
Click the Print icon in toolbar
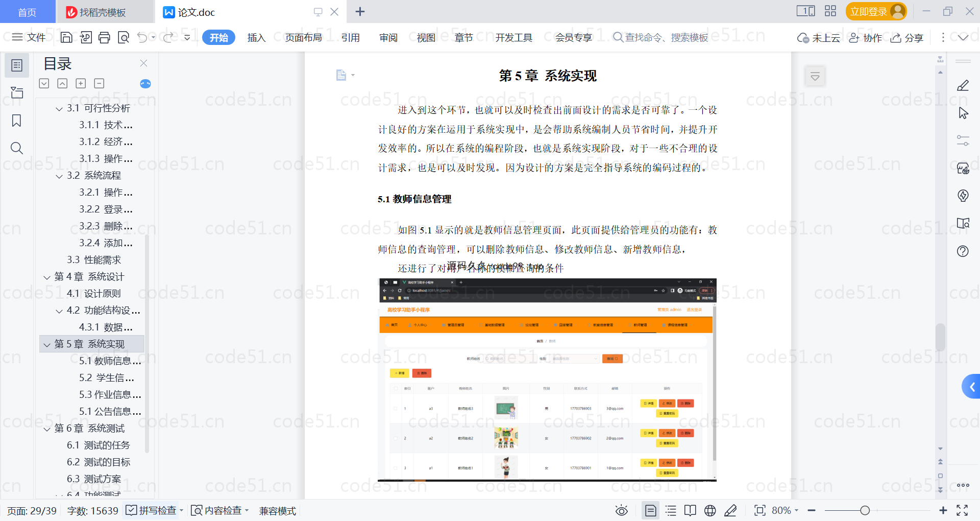point(104,37)
